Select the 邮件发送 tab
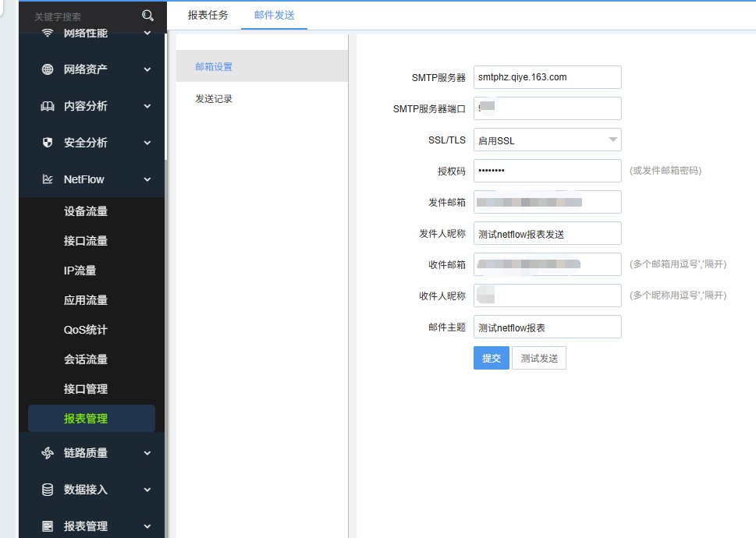 [274, 15]
